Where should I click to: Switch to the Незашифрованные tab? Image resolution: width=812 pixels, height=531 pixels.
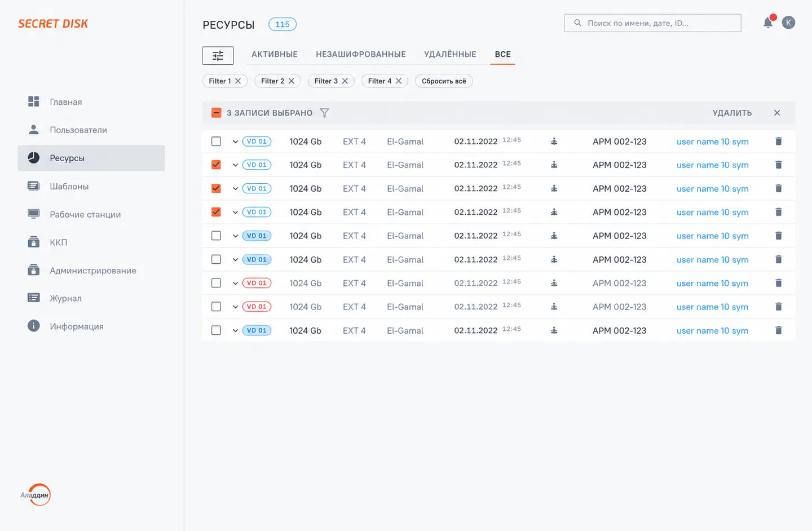point(361,54)
